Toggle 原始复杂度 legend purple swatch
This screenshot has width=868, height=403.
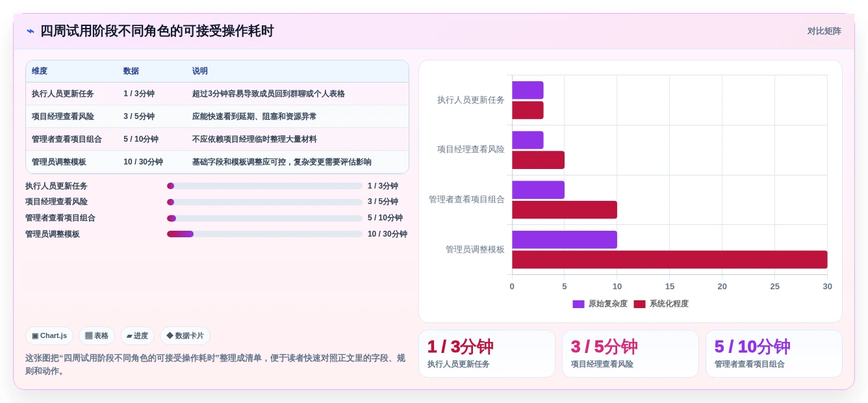pos(578,304)
